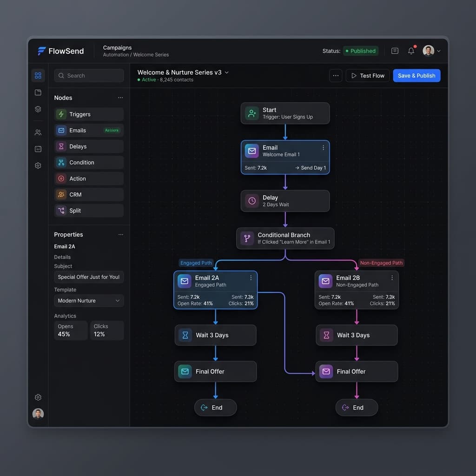Click the pink hourglass Wait 3 Days icon

pyautogui.click(x=326, y=335)
